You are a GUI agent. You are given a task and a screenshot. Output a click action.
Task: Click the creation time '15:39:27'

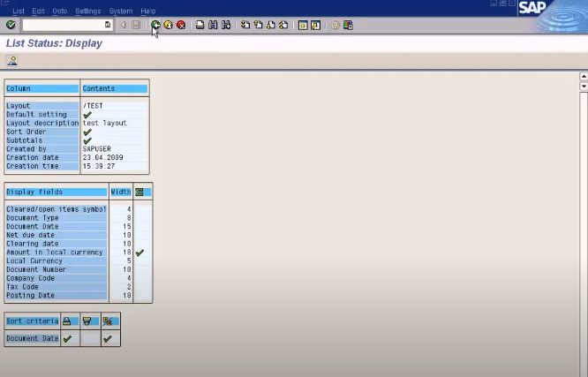[x=99, y=166]
